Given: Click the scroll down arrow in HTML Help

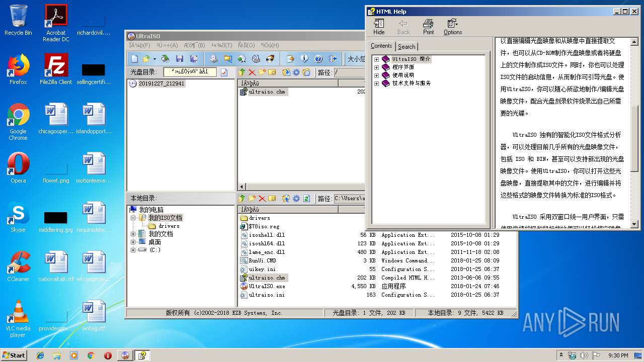Looking at the screenshot, I should (x=634, y=224).
